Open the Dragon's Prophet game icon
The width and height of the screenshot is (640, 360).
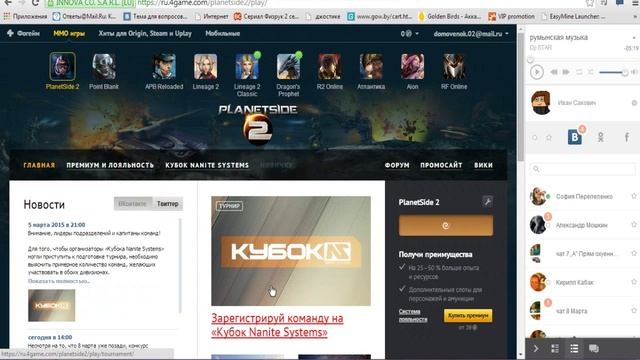288,67
